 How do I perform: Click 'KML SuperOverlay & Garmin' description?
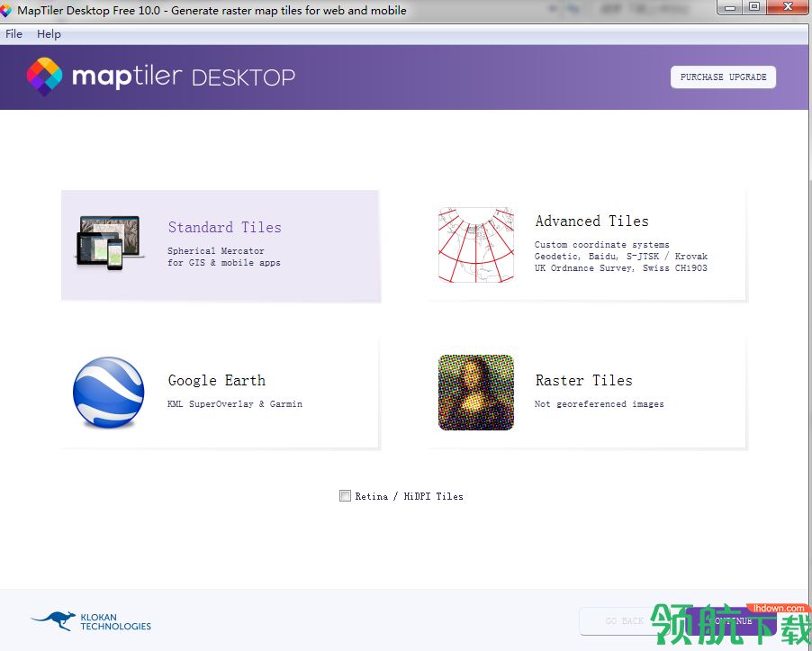click(235, 404)
